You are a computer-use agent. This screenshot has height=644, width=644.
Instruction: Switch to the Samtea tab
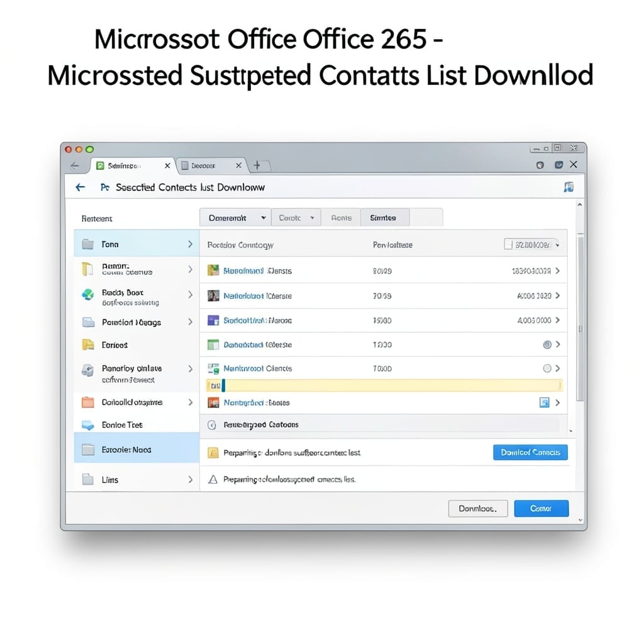click(x=385, y=218)
